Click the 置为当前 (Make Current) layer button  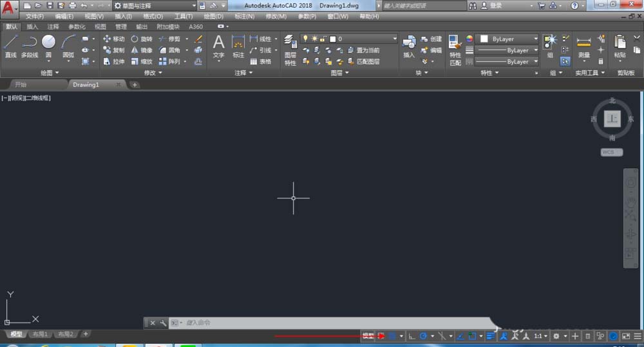click(363, 50)
